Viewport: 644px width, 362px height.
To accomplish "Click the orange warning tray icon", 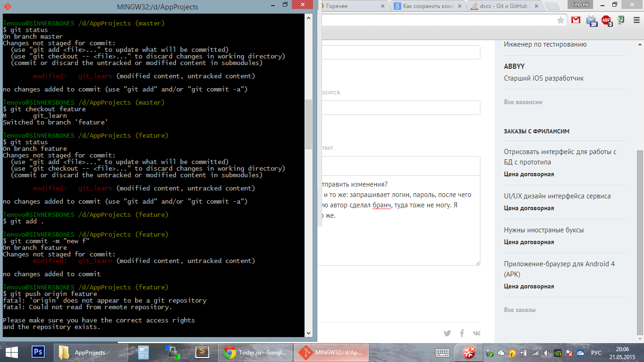I will coord(512,353).
